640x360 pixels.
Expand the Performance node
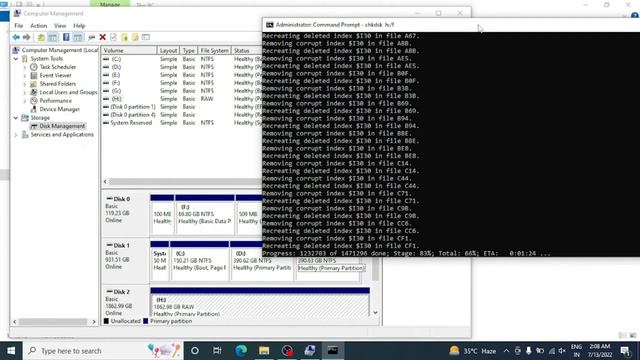tap(24, 101)
